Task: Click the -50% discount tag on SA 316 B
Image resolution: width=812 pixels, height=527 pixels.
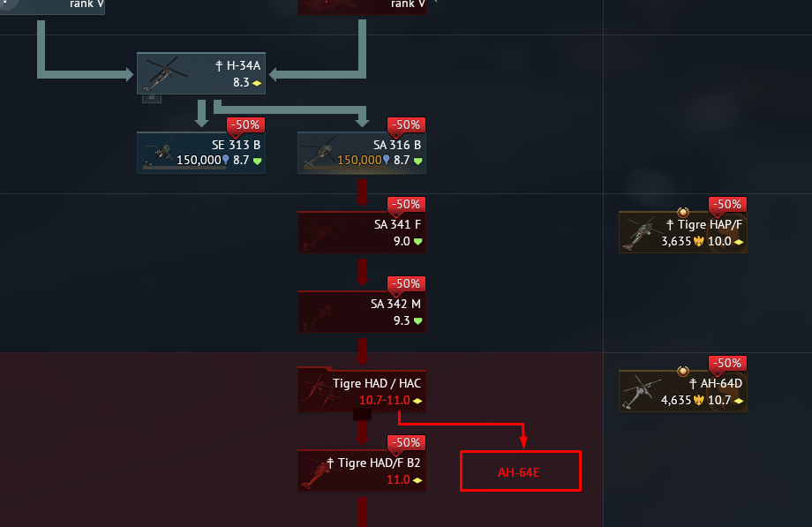Action: click(407, 125)
